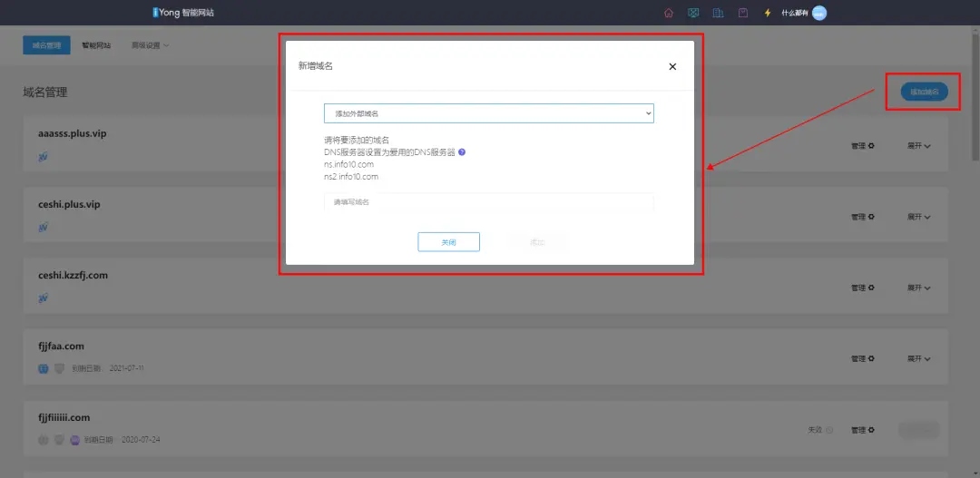Expand the fjjfaa.com row with 展开
This screenshot has width=980, height=478.
[x=919, y=359]
